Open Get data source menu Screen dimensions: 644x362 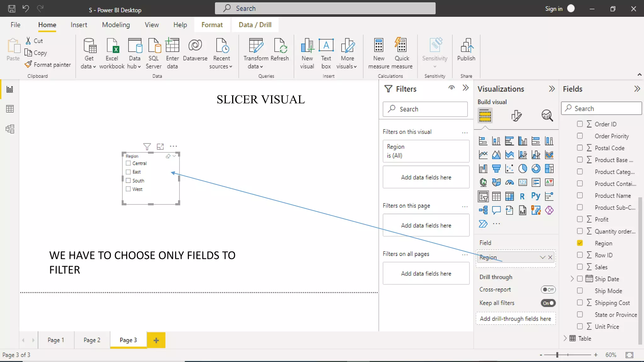pyautogui.click(x=88, y=53)
